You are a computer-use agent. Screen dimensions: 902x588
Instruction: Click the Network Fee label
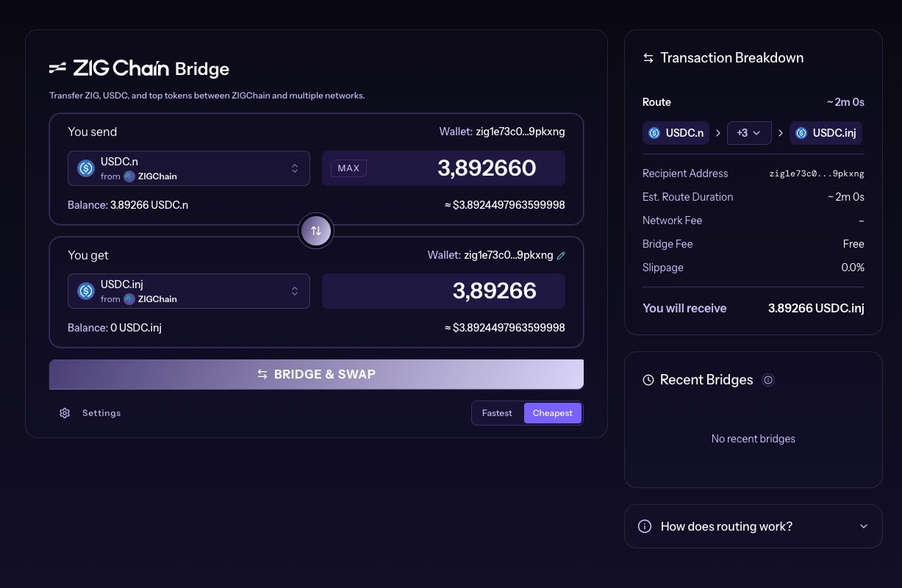[x=672, y=220]
